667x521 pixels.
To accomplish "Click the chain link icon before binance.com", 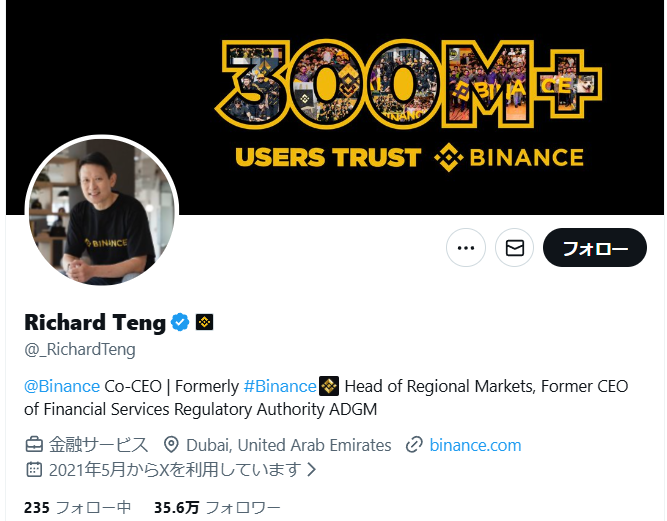I will point(414,445).
